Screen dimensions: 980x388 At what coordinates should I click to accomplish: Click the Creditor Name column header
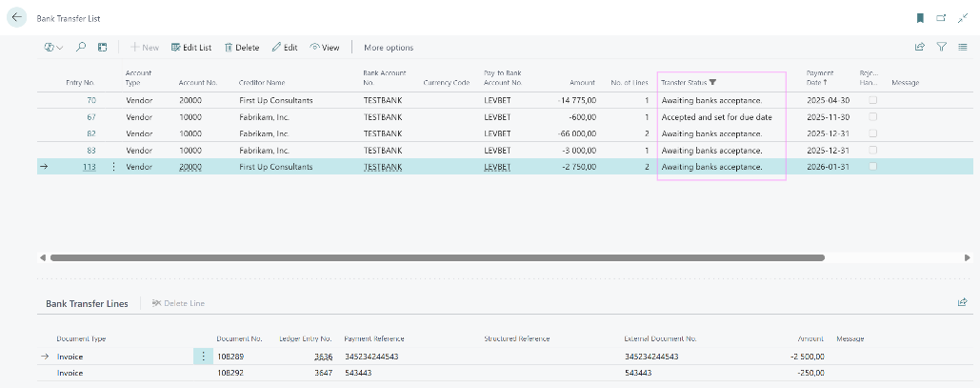click(262, 83)
